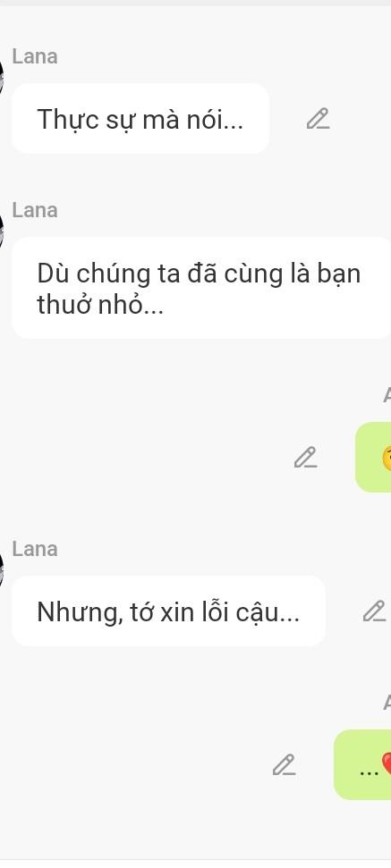The image size is (391, 868).
Task: Click the Lana name above "Thực sự mà nói..."
Action: tap(35, 56)
